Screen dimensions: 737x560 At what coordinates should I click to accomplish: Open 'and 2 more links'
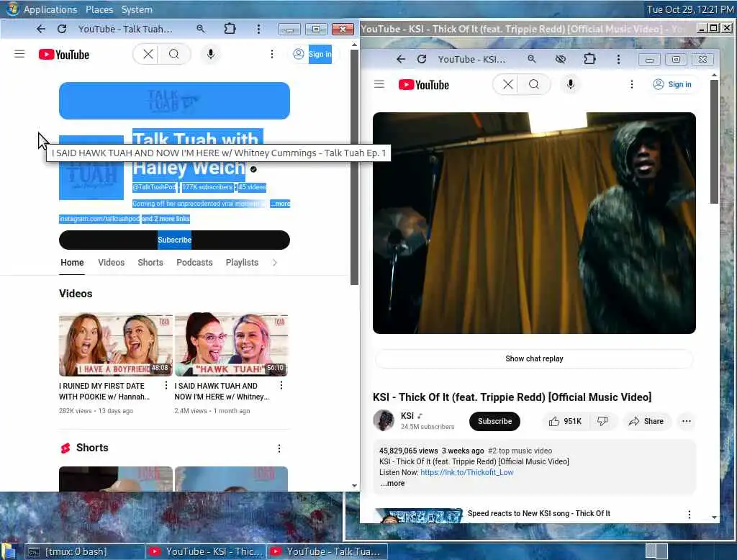[x=166, y=219]
